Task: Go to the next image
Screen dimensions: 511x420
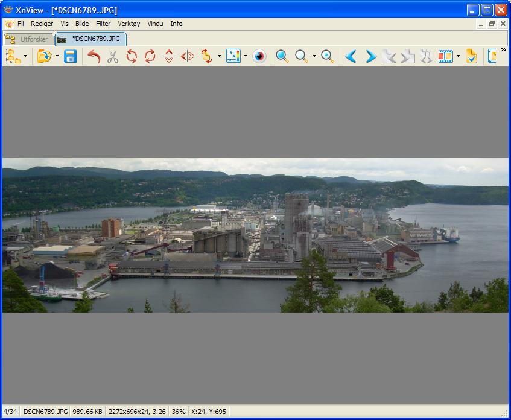Action: (370, 56)
